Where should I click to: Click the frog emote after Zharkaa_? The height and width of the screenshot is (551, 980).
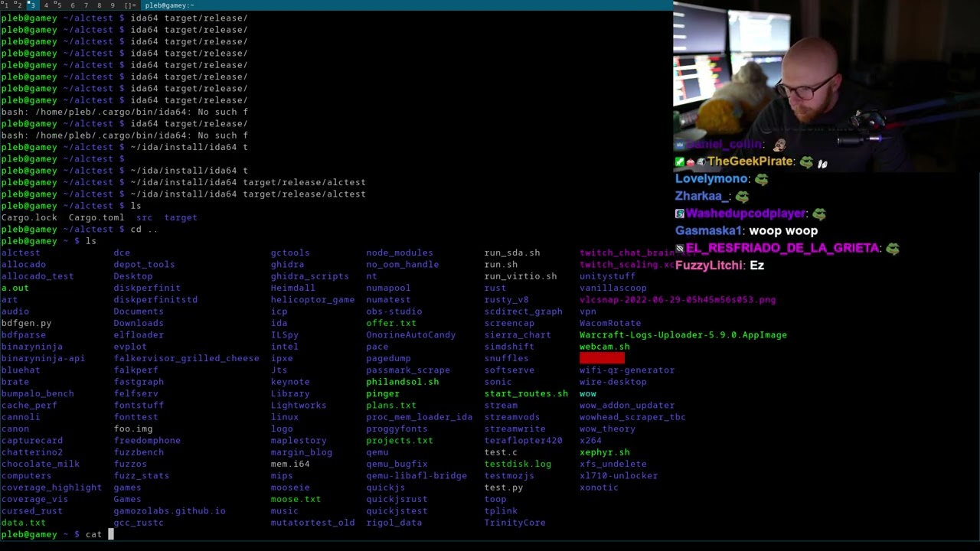tap(742, 197)
